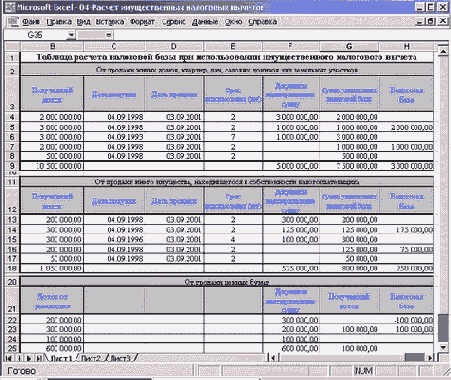Click the vertical scrollbar thumb
This screenshot has height=380, width=451.
(443, 328)
